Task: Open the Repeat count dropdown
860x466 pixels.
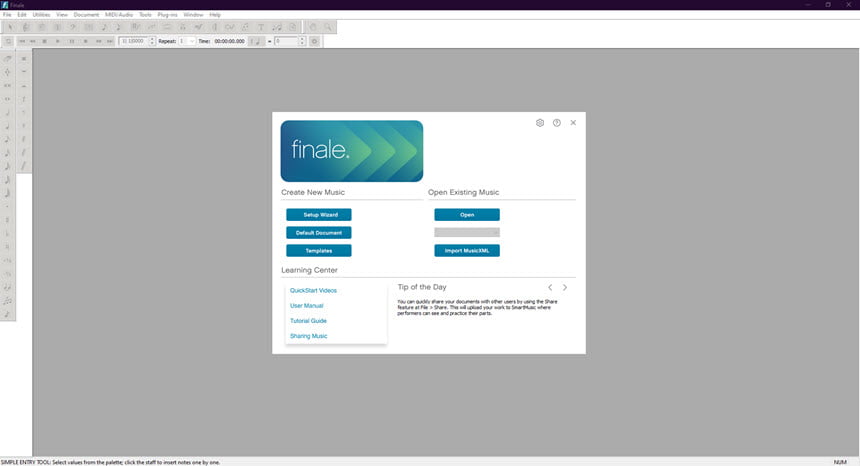Action: 187,41
